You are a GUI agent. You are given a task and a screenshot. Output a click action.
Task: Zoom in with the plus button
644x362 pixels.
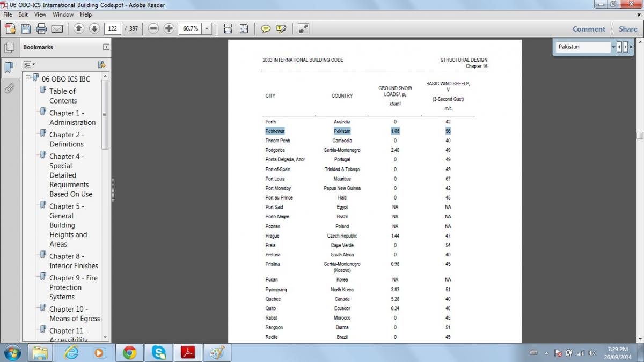coord(169,28)
